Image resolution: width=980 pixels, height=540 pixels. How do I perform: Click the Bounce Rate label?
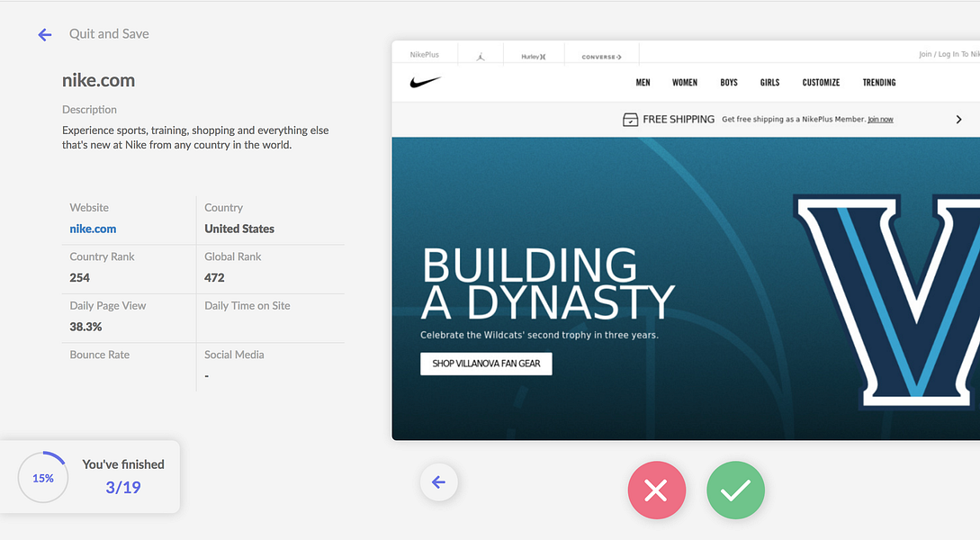point(99,355)
